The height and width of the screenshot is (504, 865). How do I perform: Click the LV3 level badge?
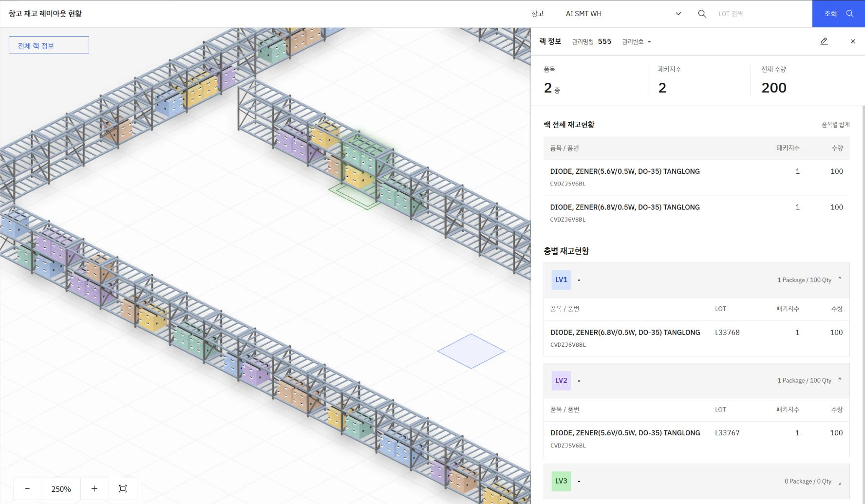pos(561,481)
